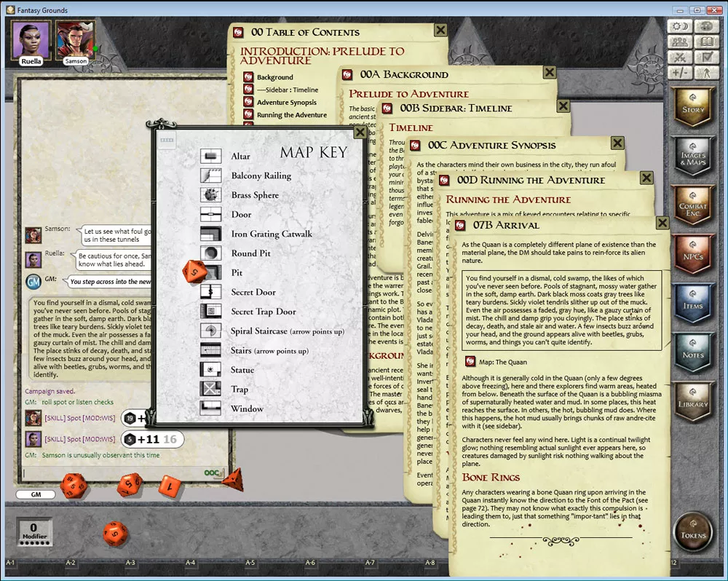Click the 00B Sidebar: Timeline link icon
Viewport: 728px width, 581px height.
(x=387, y=108)
